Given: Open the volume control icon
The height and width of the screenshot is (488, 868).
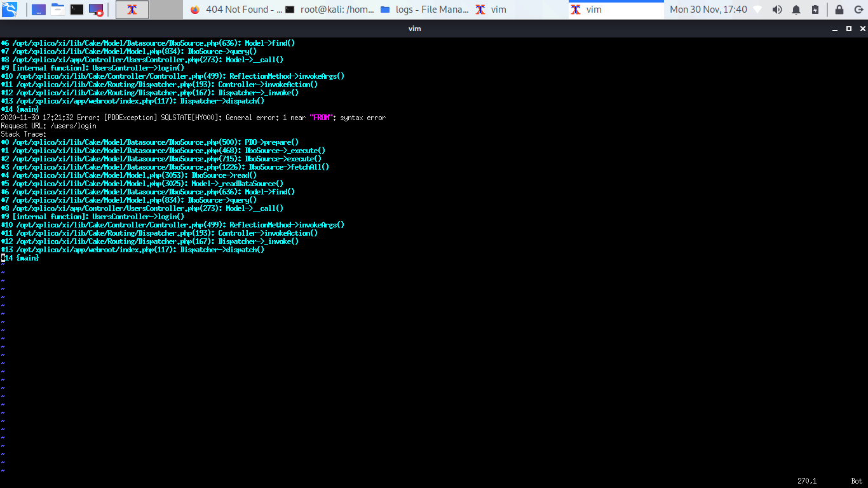Looking at the screenshot, I should (x=777, y=10).
